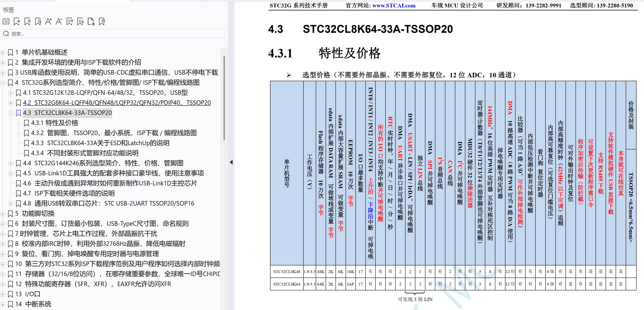This screenshot has width=644, height=310.
Task: Collapse the bookmark panel with the left arrow
Action: tap(231, 162)
